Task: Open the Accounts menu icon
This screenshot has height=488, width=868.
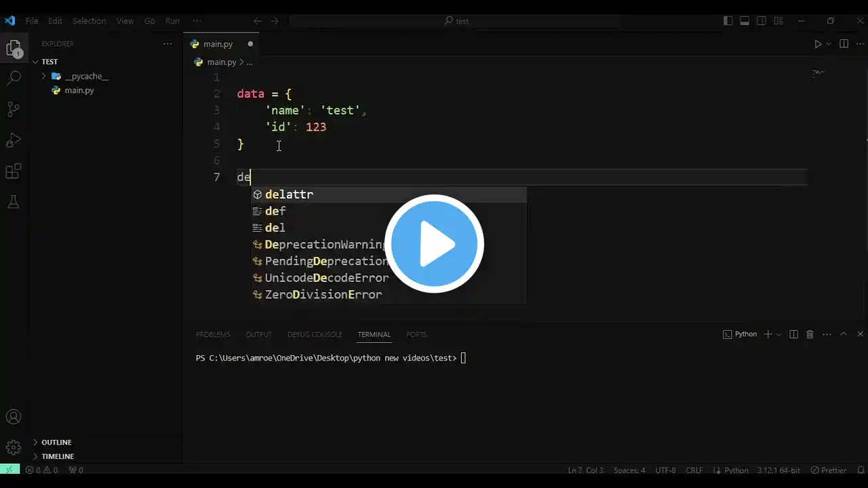Action: (14, 417)
